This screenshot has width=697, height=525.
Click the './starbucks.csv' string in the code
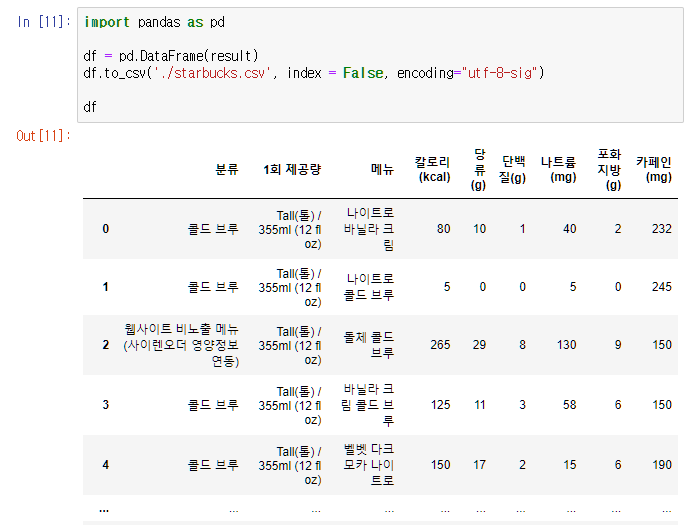[x=212, y=73]
